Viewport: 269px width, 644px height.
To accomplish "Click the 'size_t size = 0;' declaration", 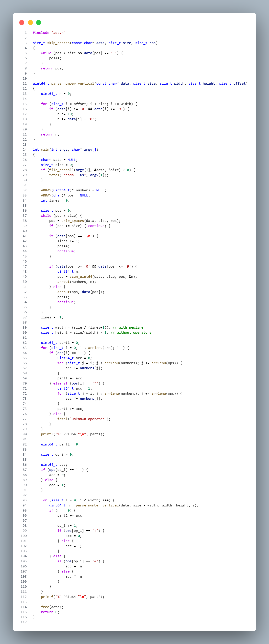I will (57, 165).
